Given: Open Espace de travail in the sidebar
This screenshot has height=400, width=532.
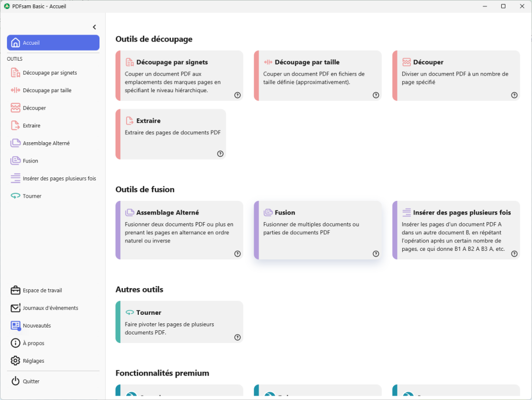Looking at the screenshot, I should [x=53, y=290].
